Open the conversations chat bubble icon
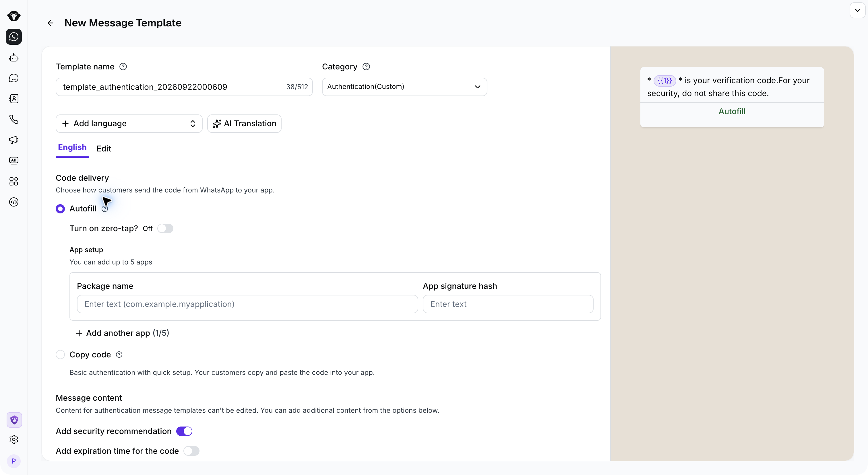 point(14,78)
